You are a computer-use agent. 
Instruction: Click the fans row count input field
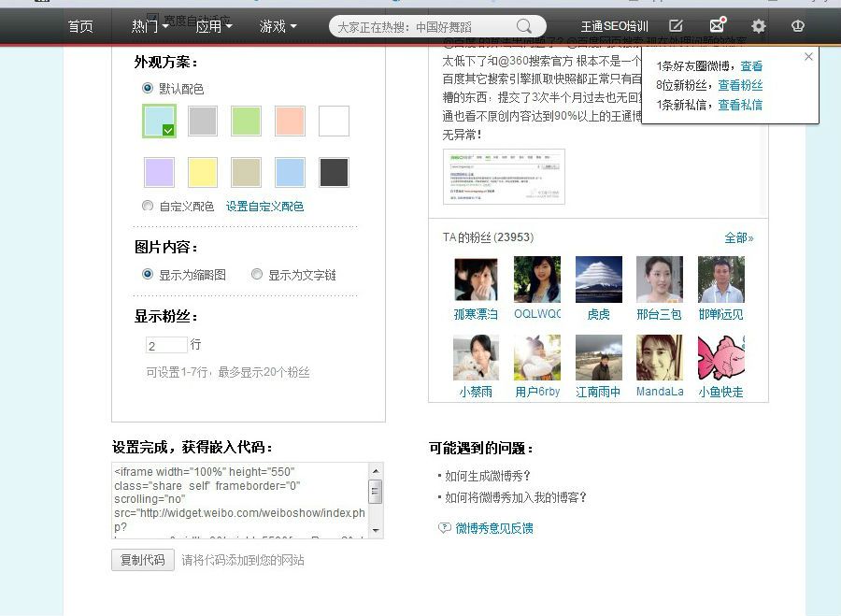pos(166,345)
